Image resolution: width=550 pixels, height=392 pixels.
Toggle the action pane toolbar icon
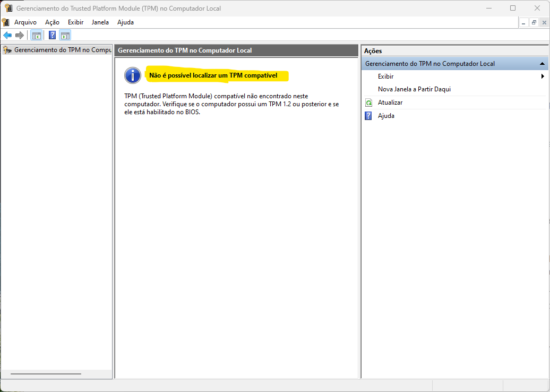[x=65, y=35]
